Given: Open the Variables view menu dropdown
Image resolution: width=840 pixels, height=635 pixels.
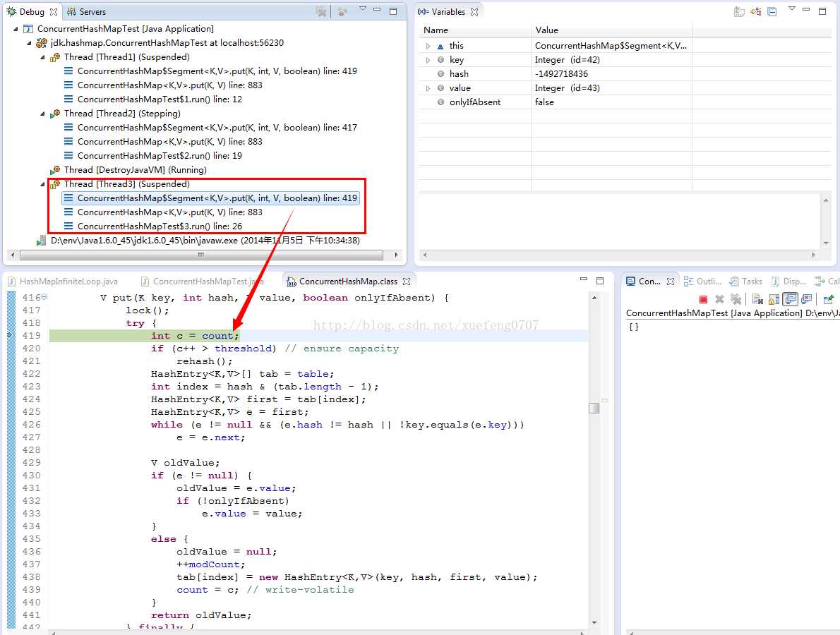Looking at the screenshot, I should coord(792,8).
